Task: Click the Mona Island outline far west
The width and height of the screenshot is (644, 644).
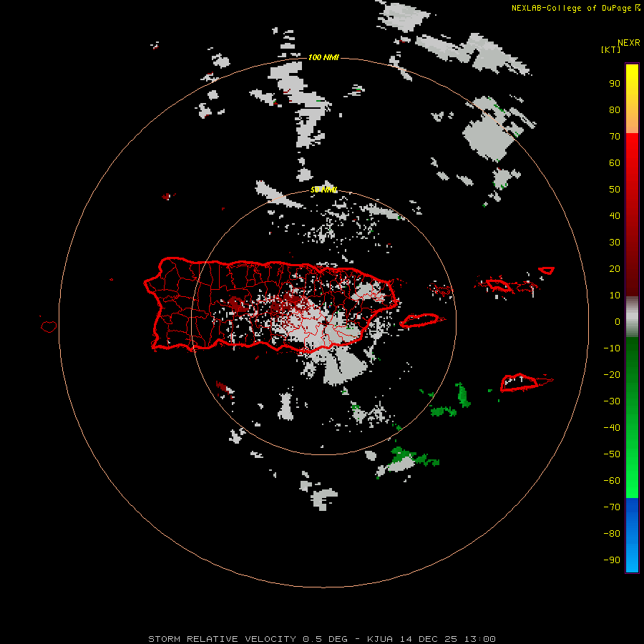Action: 49,326
